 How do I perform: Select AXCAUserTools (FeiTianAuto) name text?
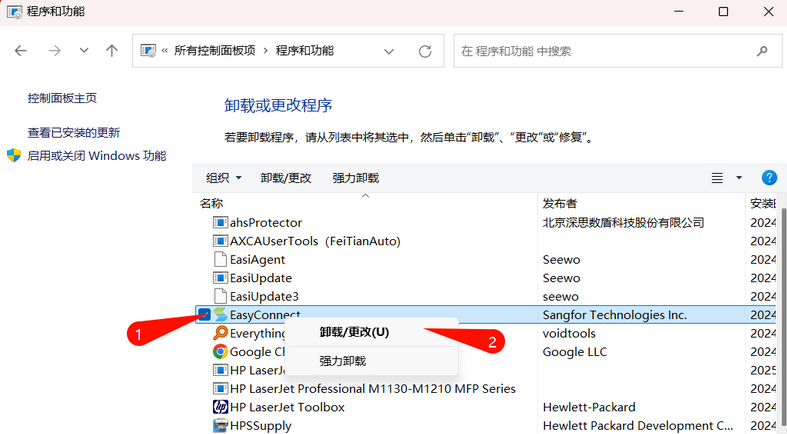(x=315, y=241)
